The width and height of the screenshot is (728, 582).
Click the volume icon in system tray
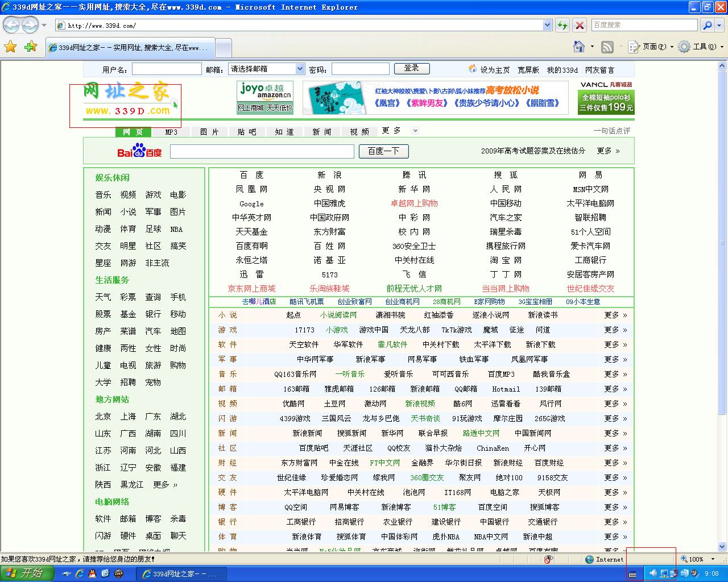pyautogui.click(x=653, y=573)
